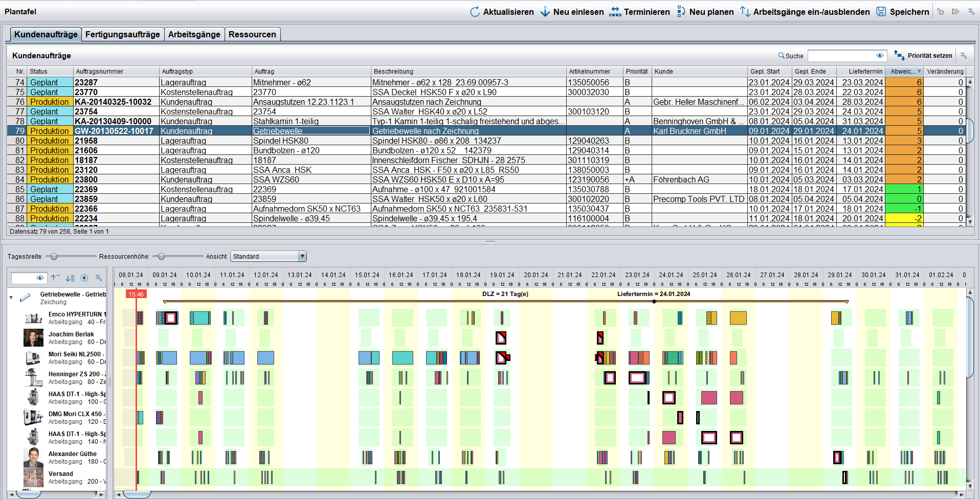The image size is (980, 500).
Task: Sort by the Status column header
Action: 50,71
